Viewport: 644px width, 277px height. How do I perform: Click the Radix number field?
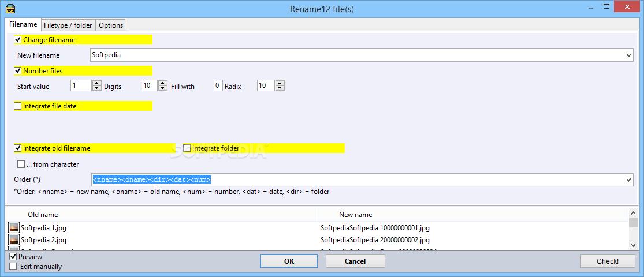point(266,85)
